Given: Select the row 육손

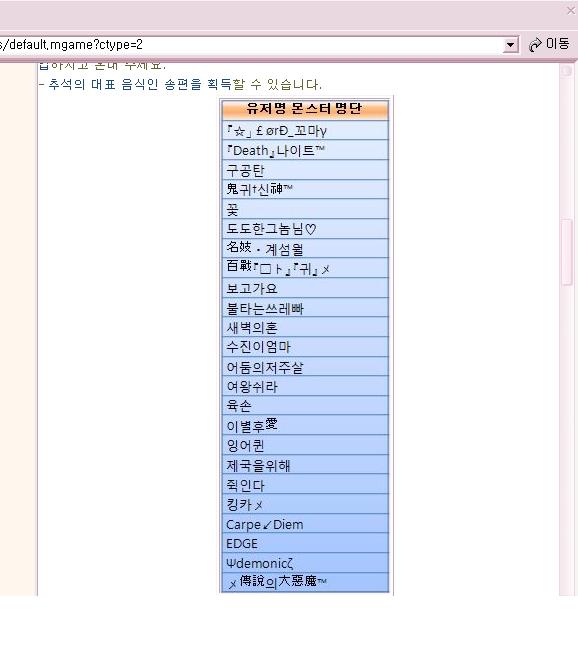Looking at the screenshot, I should tap(305, 405).
